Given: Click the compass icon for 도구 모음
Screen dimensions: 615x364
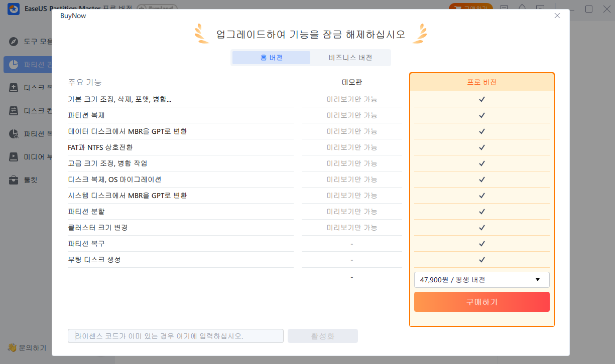Looking at the screenshot, I should 14,41.
